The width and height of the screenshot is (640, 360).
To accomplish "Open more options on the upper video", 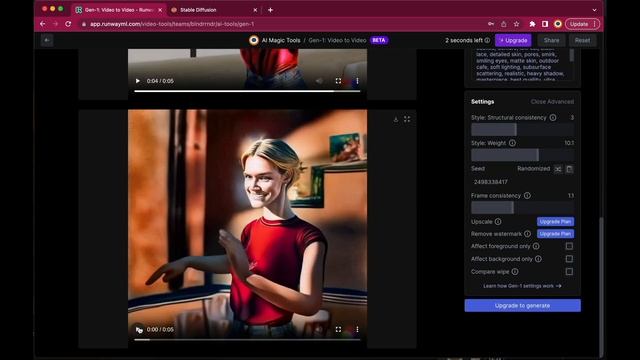I will click(x=357, y=81).
